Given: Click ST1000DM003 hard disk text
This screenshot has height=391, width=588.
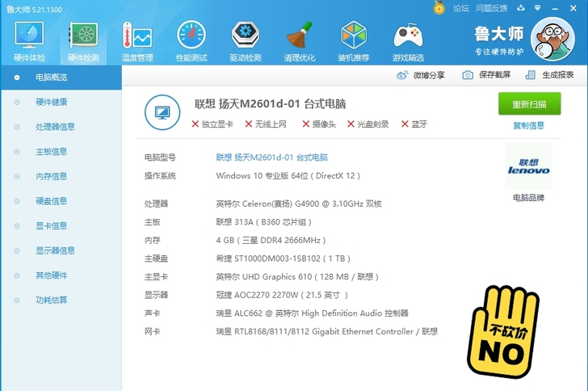Looking at the screenshot, I should [283, 259].
